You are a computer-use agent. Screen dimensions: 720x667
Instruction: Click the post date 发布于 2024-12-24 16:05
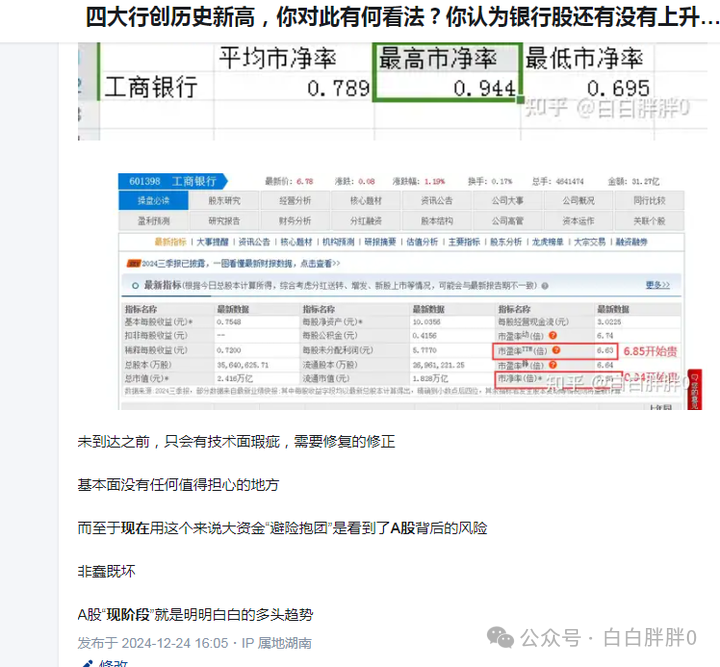[x=152, y=643]
